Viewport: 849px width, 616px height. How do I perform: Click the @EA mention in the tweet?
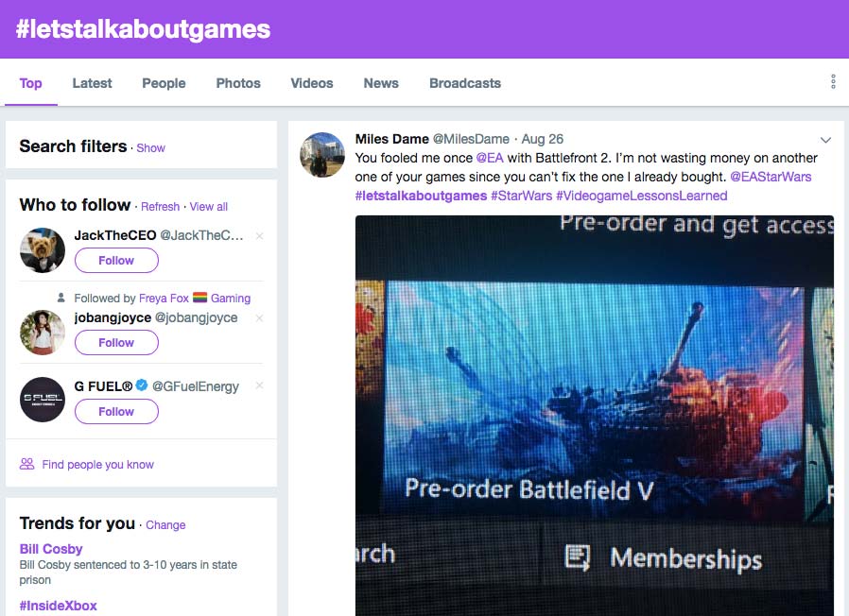(490, 158)
